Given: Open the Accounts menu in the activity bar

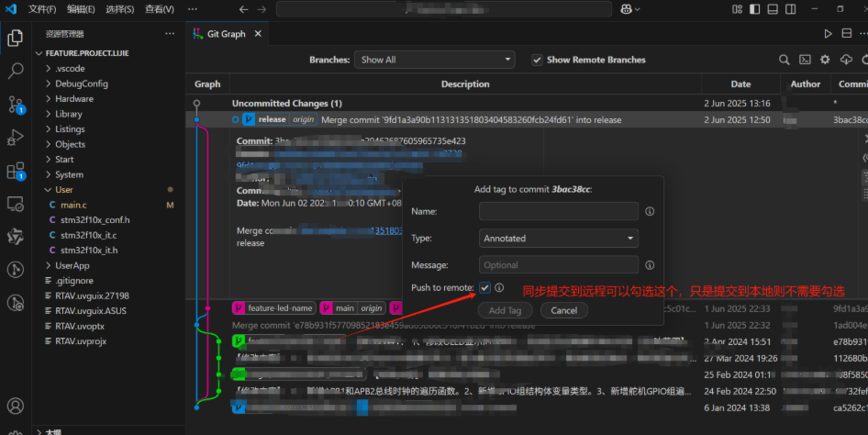Looking at the screenshot, I should pyautogui.click(x=16, y=406).
